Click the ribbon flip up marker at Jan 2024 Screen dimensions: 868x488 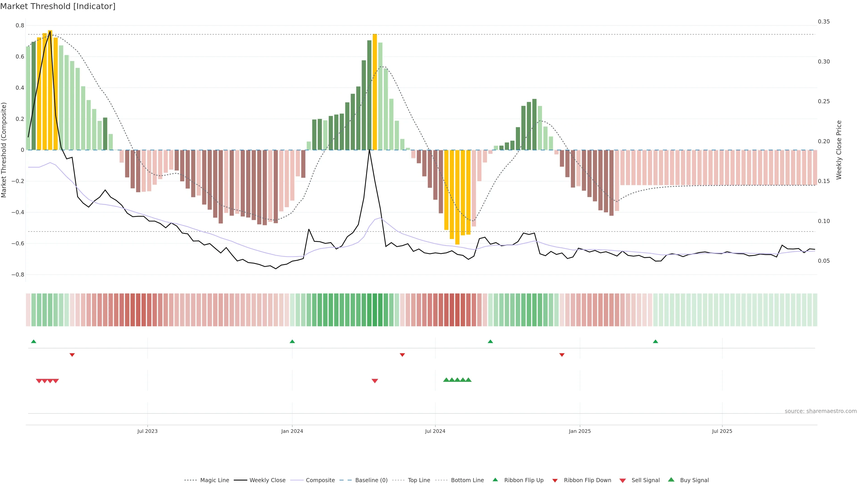292,342
